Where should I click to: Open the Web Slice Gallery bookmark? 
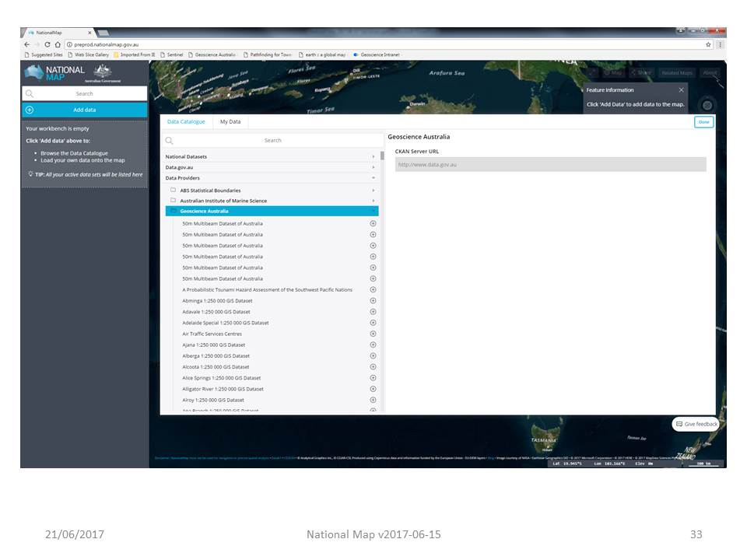pyautogui.click(x=89, y=54)
